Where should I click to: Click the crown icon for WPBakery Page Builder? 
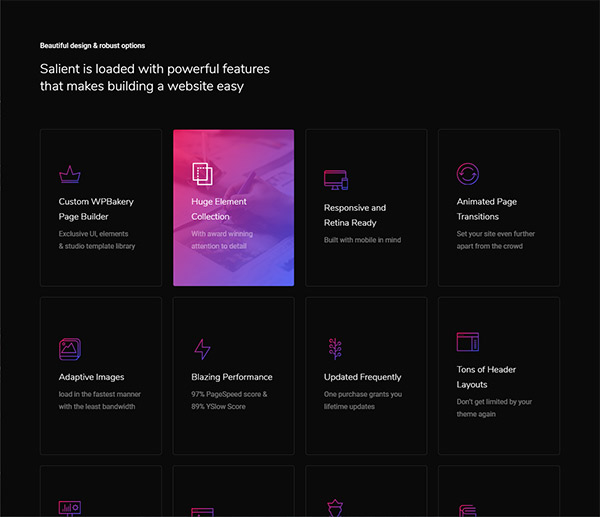tap(69, 174)
